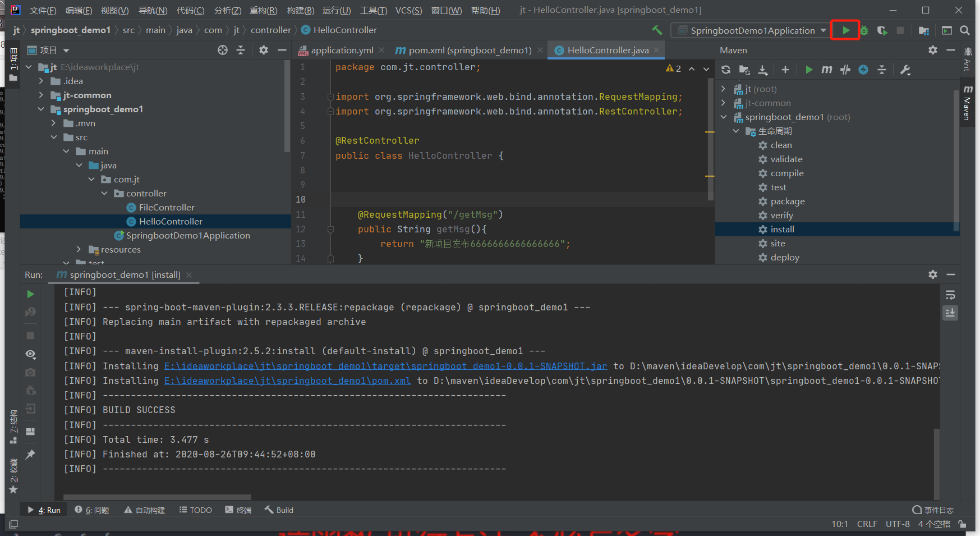Switch to pom.xml (springboot_demo1) tab
This screenshot has width=980, height=536.
(x=470, y=50)
